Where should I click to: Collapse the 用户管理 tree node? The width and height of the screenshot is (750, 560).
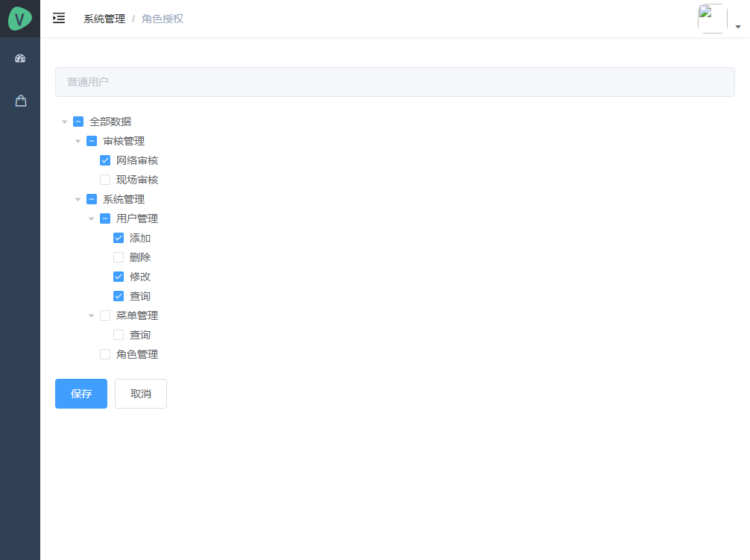pos(92,219)
